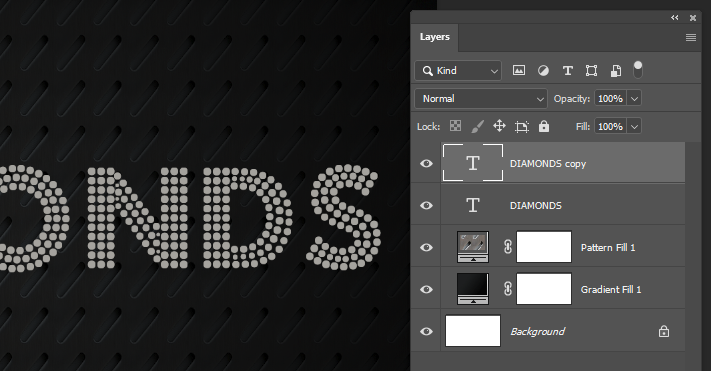Select Pattern Fill 1 layer mask thumbnail
711x371 pixels.
[x=544, y=247]
